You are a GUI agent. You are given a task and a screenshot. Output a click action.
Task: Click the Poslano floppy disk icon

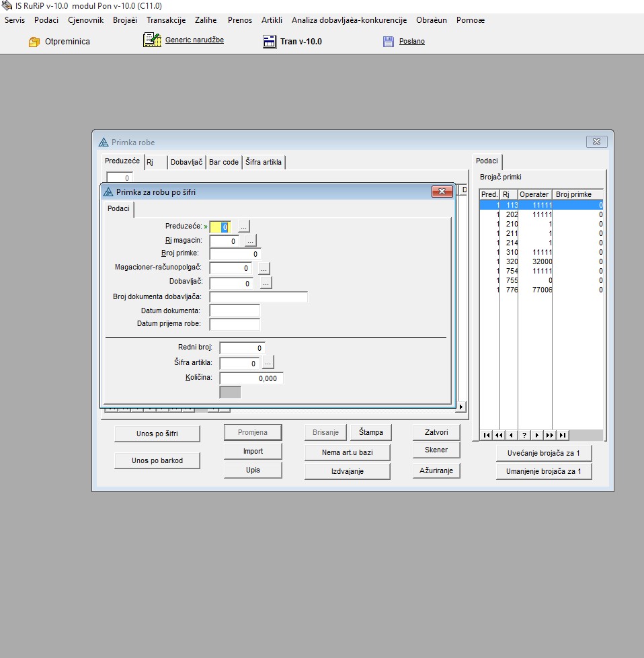click(389, 42)
